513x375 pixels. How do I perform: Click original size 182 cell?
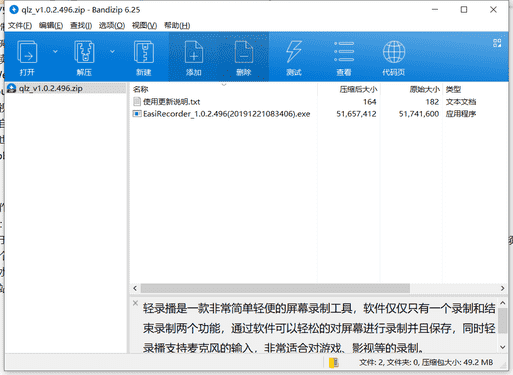432,102
